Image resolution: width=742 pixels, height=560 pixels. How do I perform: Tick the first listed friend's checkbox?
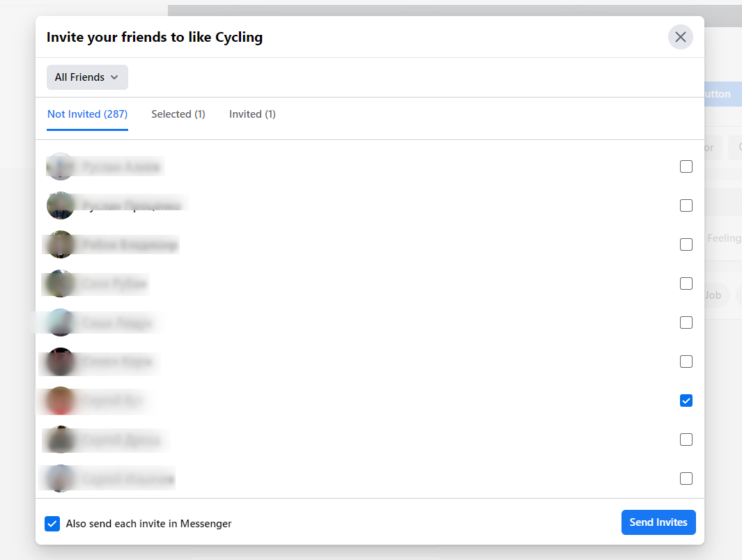coord(686,166)
